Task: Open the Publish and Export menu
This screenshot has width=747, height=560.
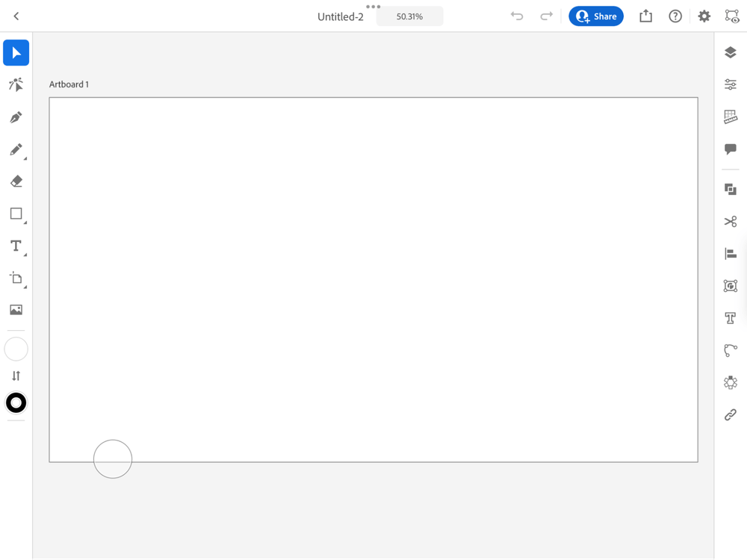Action: (x=646, y=16)
